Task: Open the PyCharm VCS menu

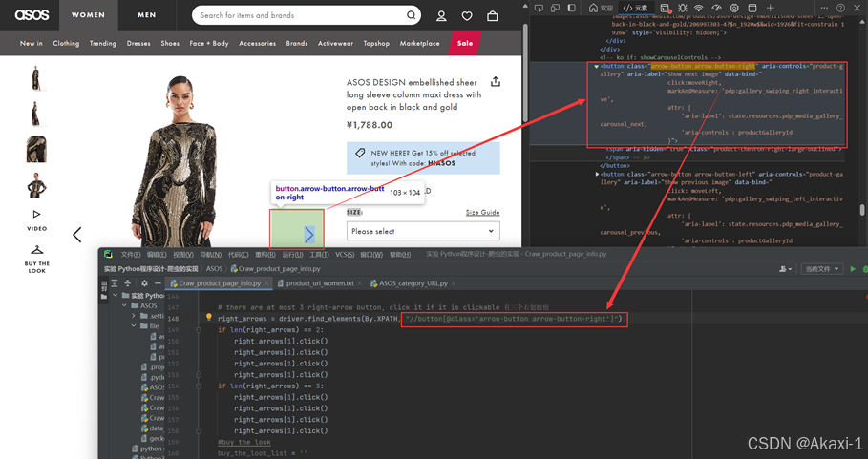Action: 345,255
